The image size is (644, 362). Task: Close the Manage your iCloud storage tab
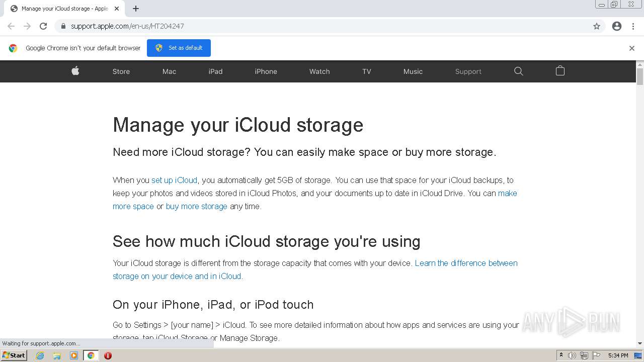(x=117, y=9)
